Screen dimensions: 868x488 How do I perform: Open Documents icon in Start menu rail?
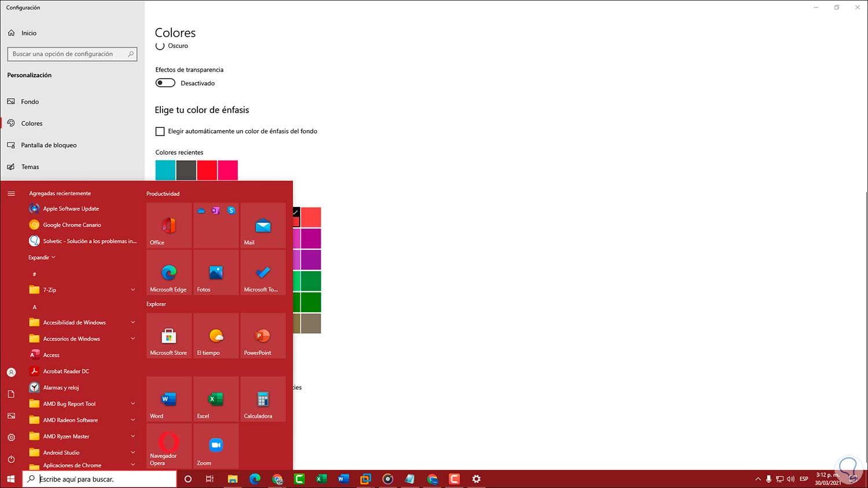11,394
